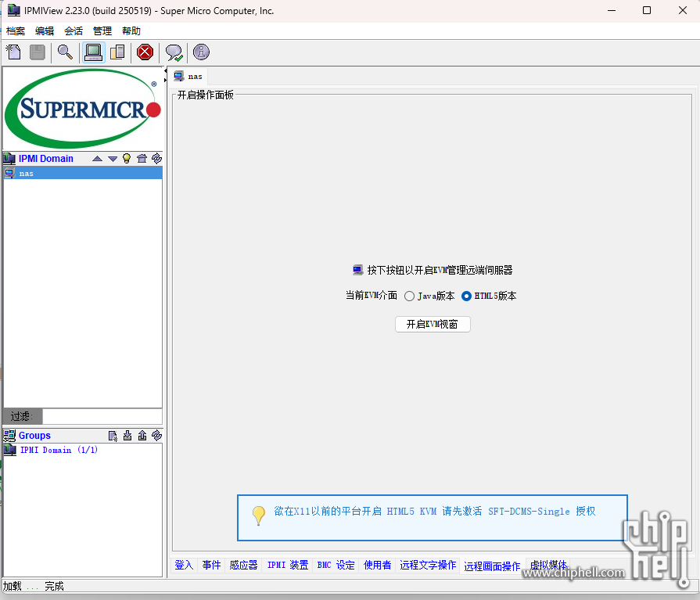Screen dimensions: 700x600
Task: Click the down arrow in IPMI Domain header
Action: coord(112,158)
